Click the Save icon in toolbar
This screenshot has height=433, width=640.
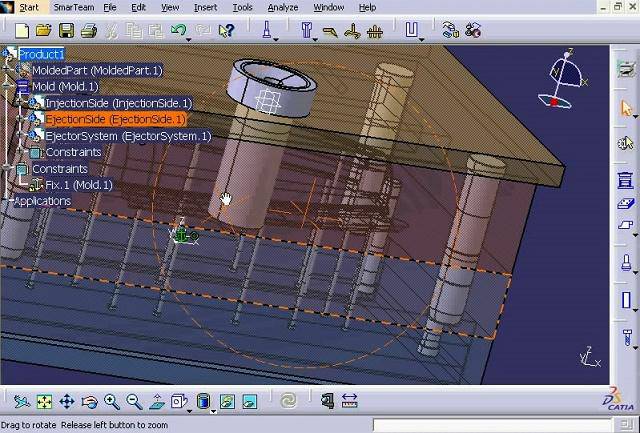pyautogui.click(x=66, y=31)
